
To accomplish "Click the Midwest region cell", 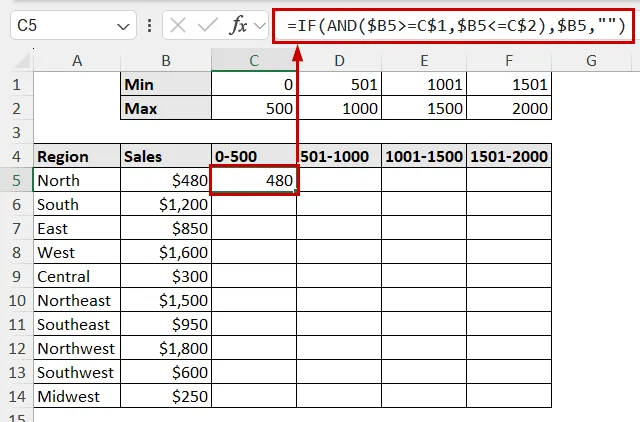I will point(77,396).
